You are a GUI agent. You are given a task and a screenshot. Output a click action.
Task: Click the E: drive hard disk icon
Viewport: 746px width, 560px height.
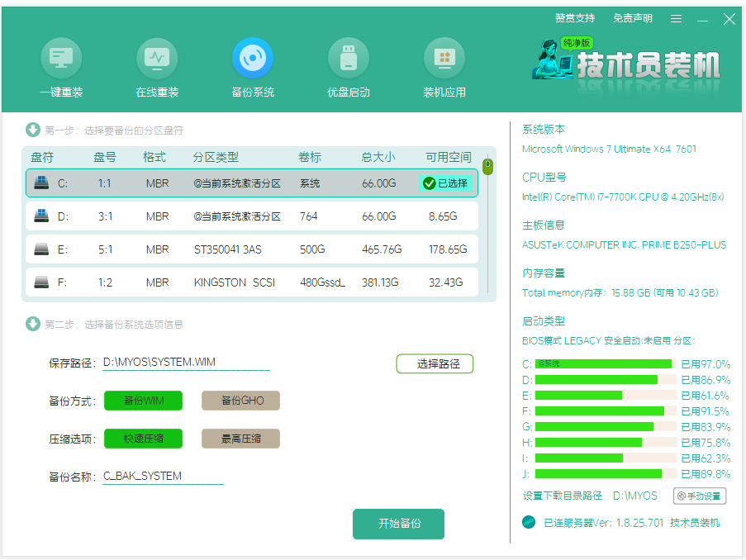[x=41, y=249]
